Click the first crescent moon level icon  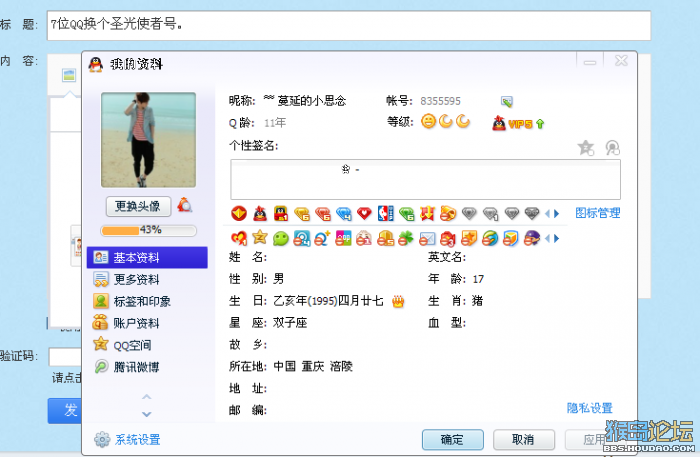click(446, 121)
